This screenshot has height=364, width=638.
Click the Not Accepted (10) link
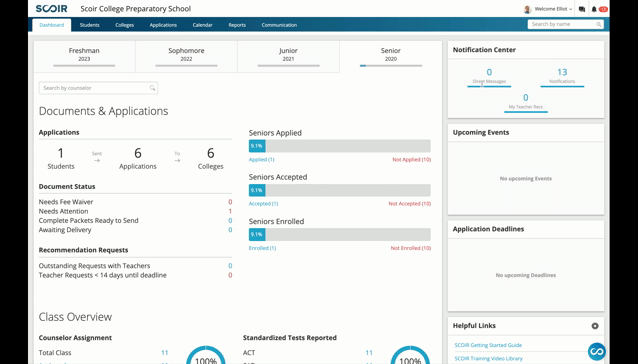[x=410, y=204]
